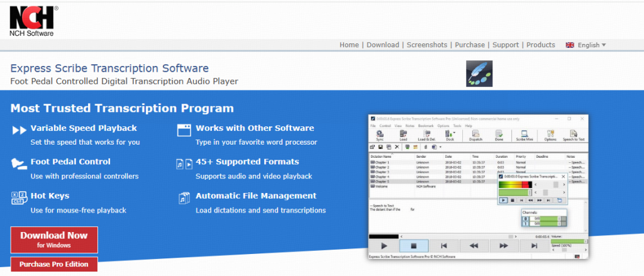This screenshot has width=644, height=276.
Task: Click the Dock toolbar icon
Action: tap(449, 135)
